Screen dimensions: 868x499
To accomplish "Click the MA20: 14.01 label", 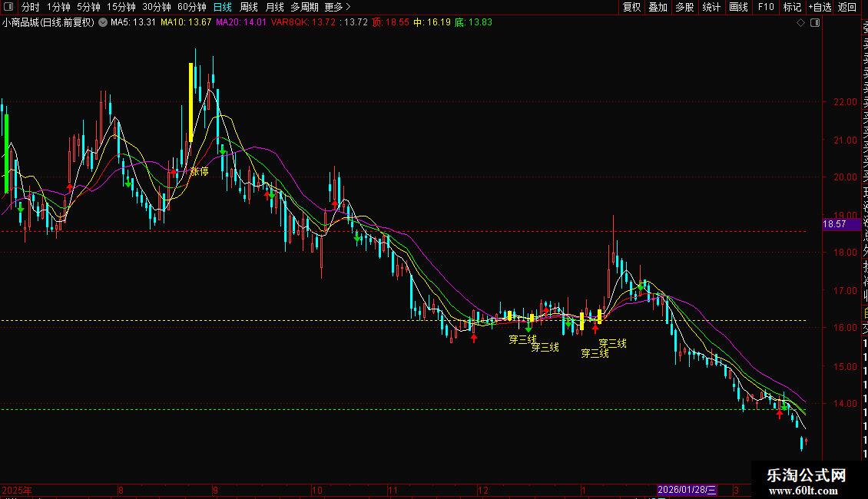I will (x=240, y=23).
